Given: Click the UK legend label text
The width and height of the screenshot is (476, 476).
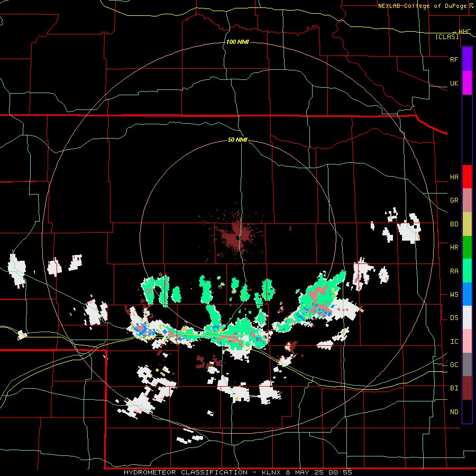Looking at the screenshot, I should [x=454, y=83].
